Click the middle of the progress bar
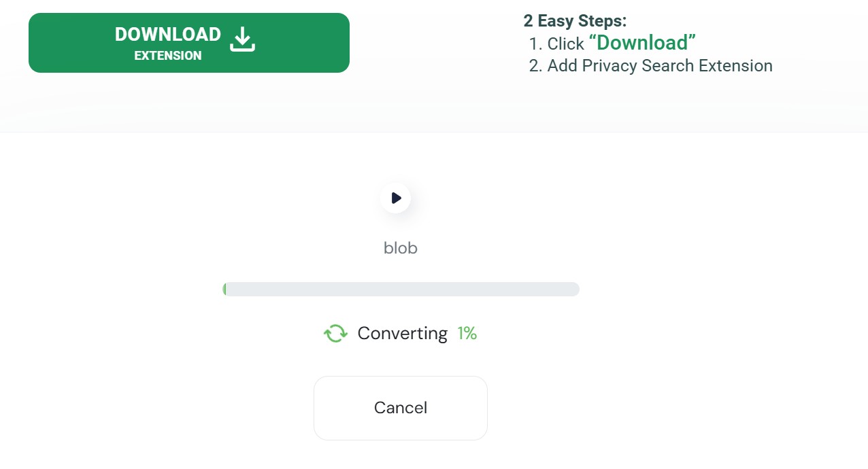The height and width of the screenshot is (469, 868). (x=401, y=289)
